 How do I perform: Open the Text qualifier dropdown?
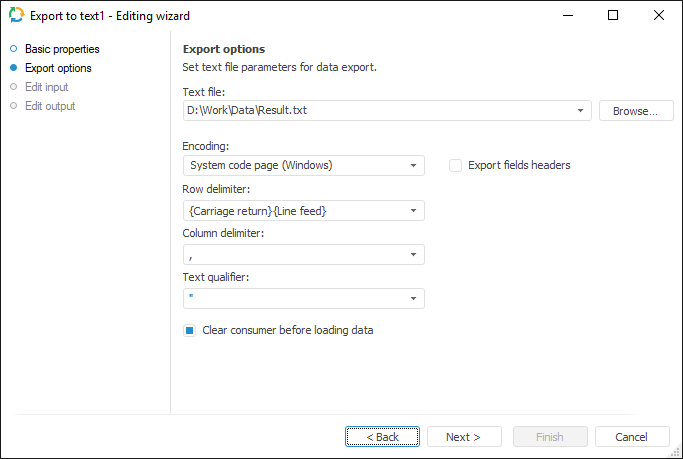tap(413, 299)
